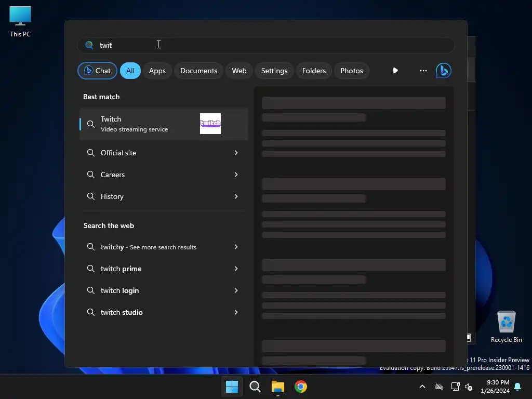Image resolution: width=532 pixels, height=399 pixels.
Task: Launch Google Chrome from taskbar
Action: (301, 387)
